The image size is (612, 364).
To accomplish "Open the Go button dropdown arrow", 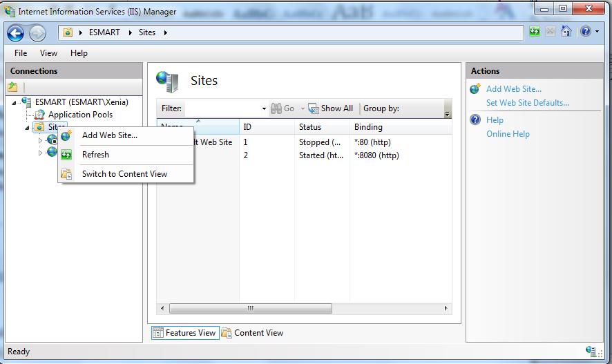I will tap(303, 108).
